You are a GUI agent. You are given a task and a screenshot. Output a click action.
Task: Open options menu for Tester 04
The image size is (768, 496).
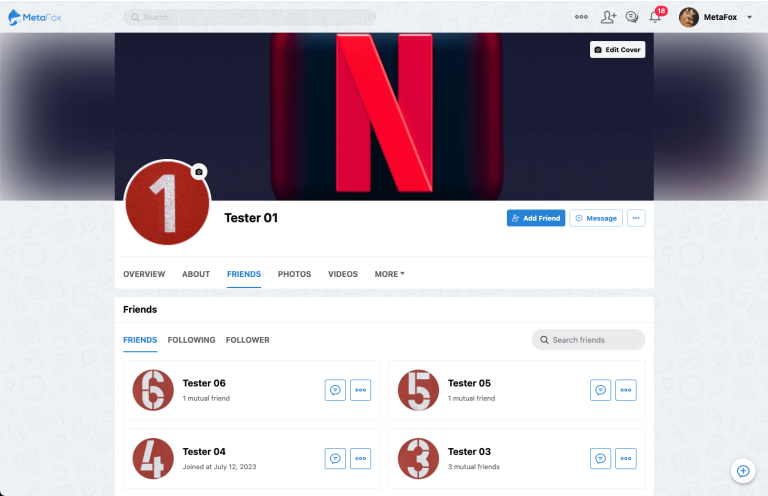pos(360,459)
